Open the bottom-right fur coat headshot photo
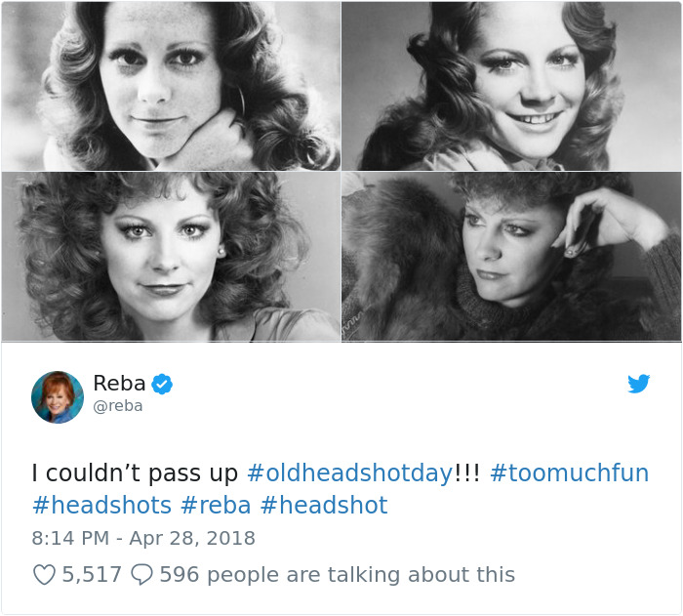This screenshot has height=616, width=683. coord(511,257)
